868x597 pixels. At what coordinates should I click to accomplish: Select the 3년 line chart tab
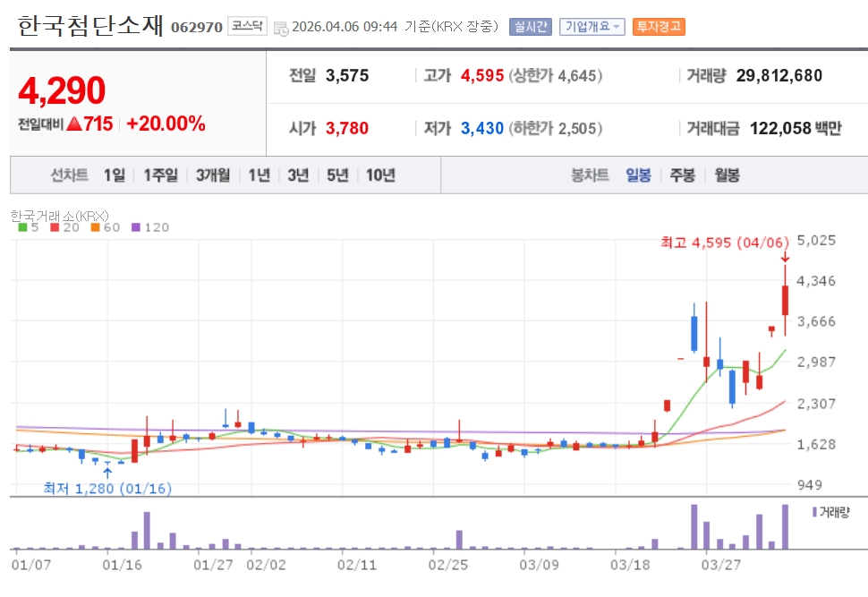point(298,175)
